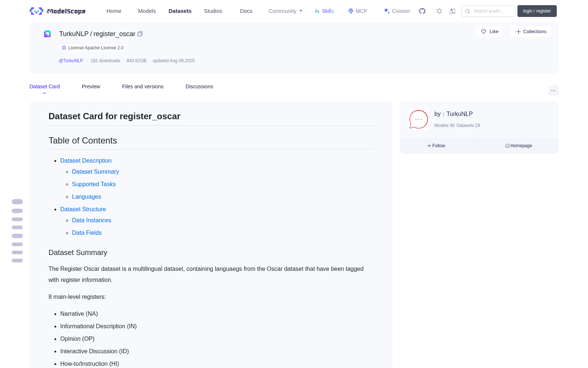Click the last outline marker in left sidebar
The width and height of the screenshot is (588, 368).
(x=17, y=261)
